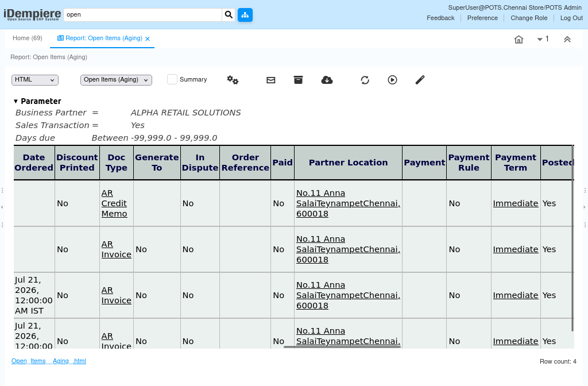Image resolution: width=588 pixels, height=386 pixels.
Task: Click the Partner Location column header
Action: click(x=349, y=163)
